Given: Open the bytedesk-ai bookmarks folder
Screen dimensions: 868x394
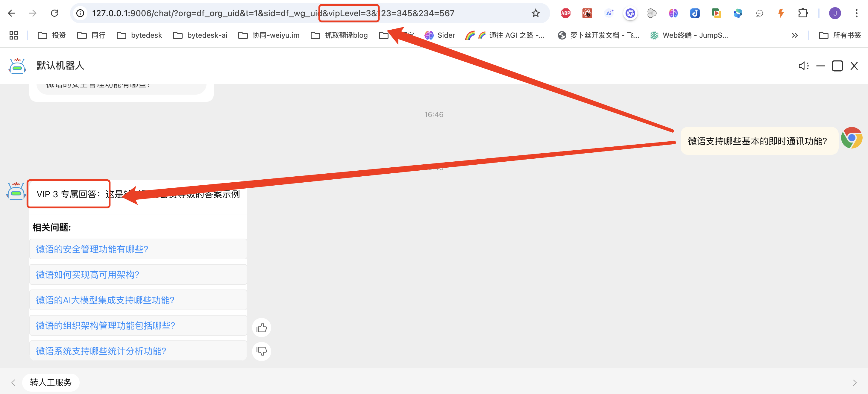Looking at the screenshot, I should click(x=200, y=35).
